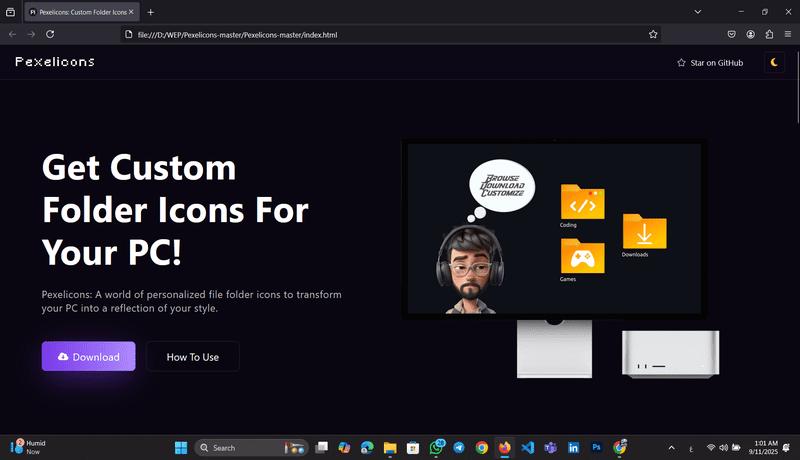The height and width of the screenshot is (460, 800).
Task: Toggle dark mode with the moon icon
Action: (x=774, y=63)
